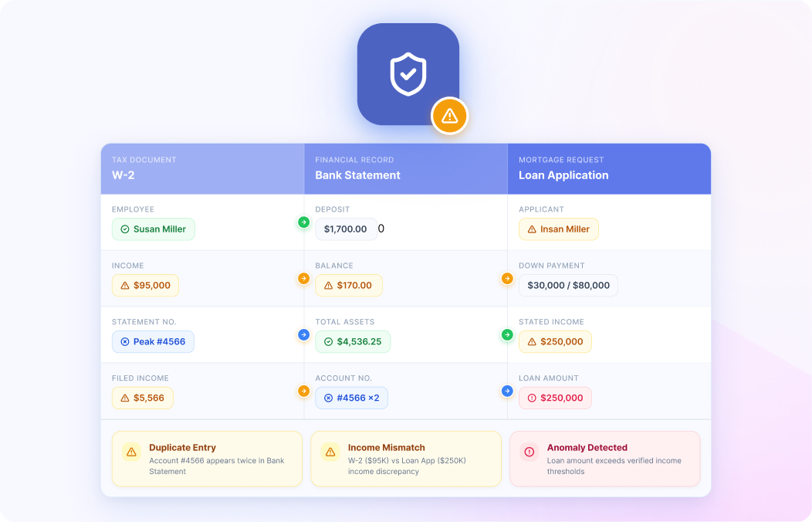Click the $5,566 filed income text

(x=149, y=398)
